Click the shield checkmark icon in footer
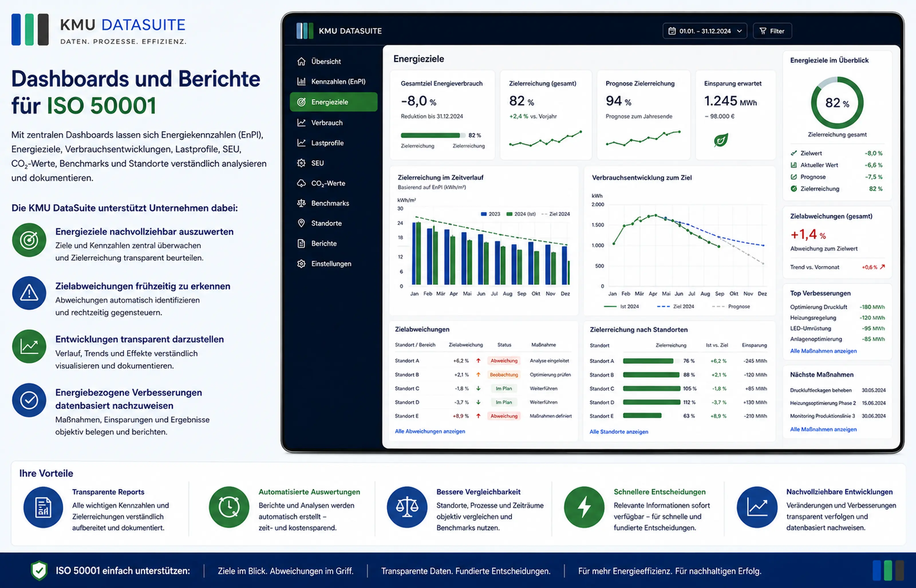Viewport: 916px width, 588px height. click(39, 571)
